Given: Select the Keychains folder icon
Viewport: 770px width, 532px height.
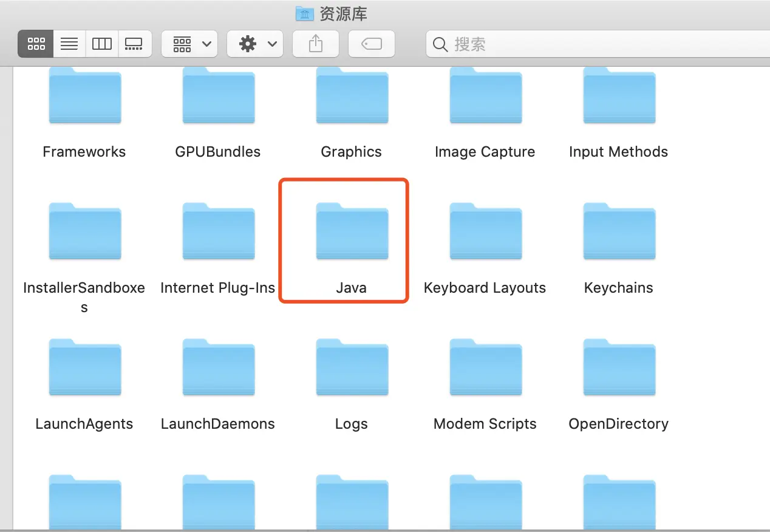Looking at the screenshot, I should click(619, 231).
